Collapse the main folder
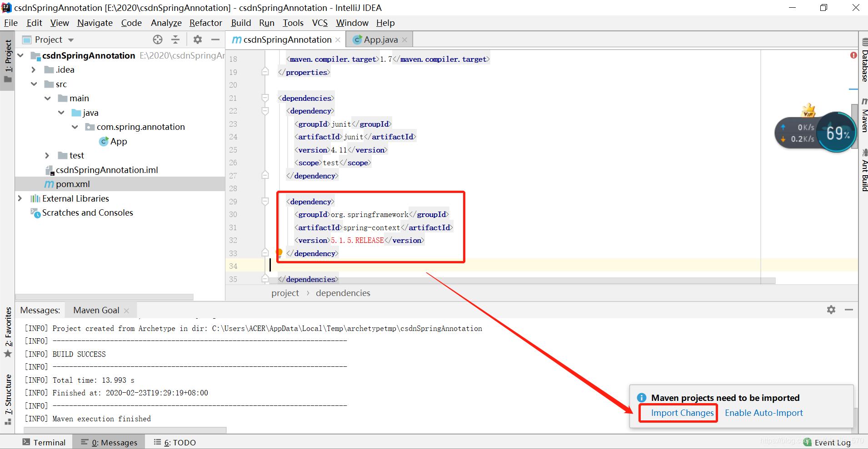Viewport: 868px width, 449px height. (x=48, y=98)
